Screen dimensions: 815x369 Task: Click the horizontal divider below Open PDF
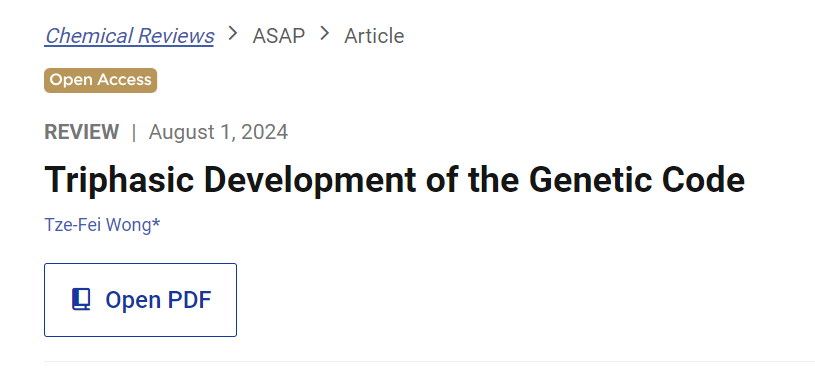(429, 361)
